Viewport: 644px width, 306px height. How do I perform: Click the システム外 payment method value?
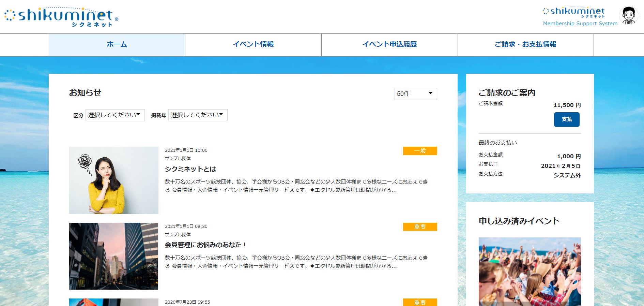point(567,175)
